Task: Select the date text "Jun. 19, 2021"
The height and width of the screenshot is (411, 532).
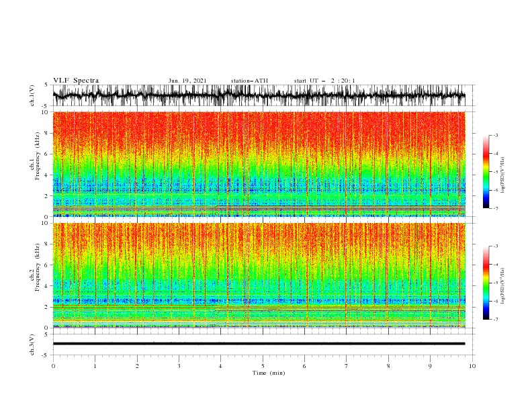Action: (187, 81)
